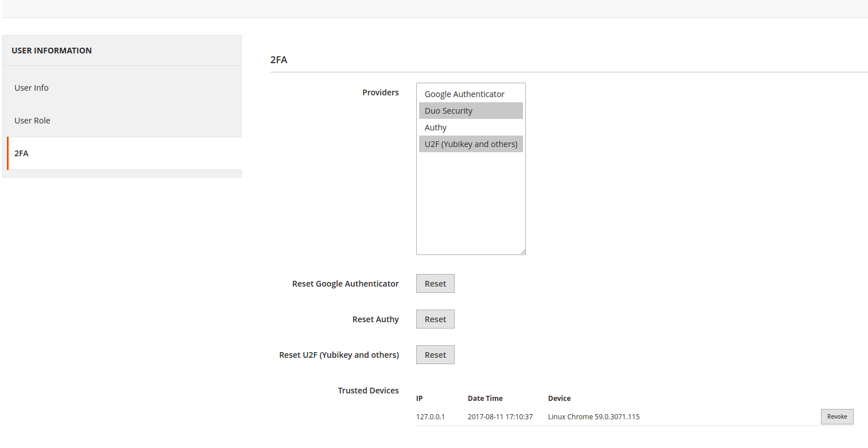868x448 pixels.
Task: Click the Date Time column header
Action: (485, 399)
